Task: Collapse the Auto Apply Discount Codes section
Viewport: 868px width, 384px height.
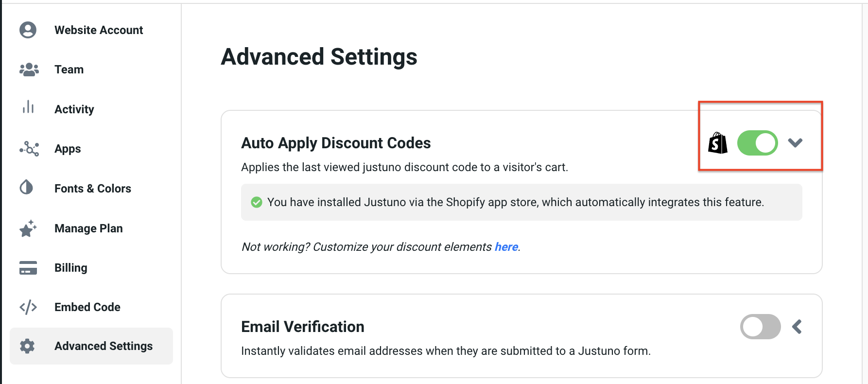Action: (x=796, y=143)
